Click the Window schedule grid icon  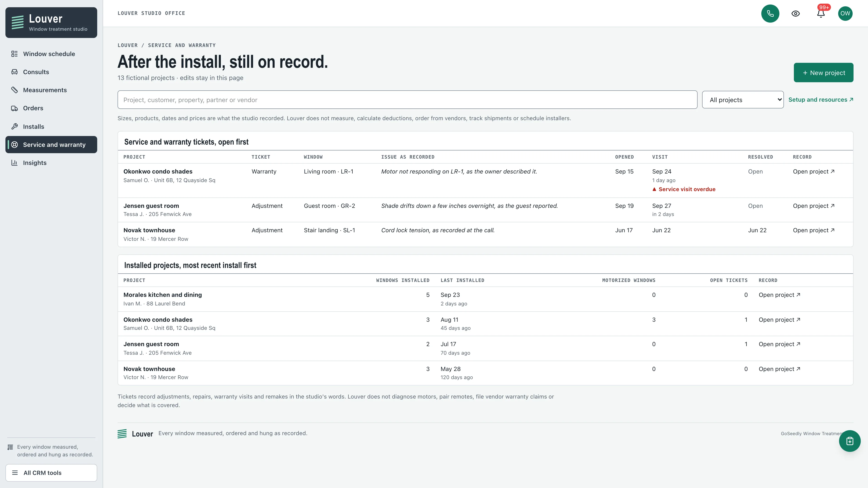click(14, 54)
